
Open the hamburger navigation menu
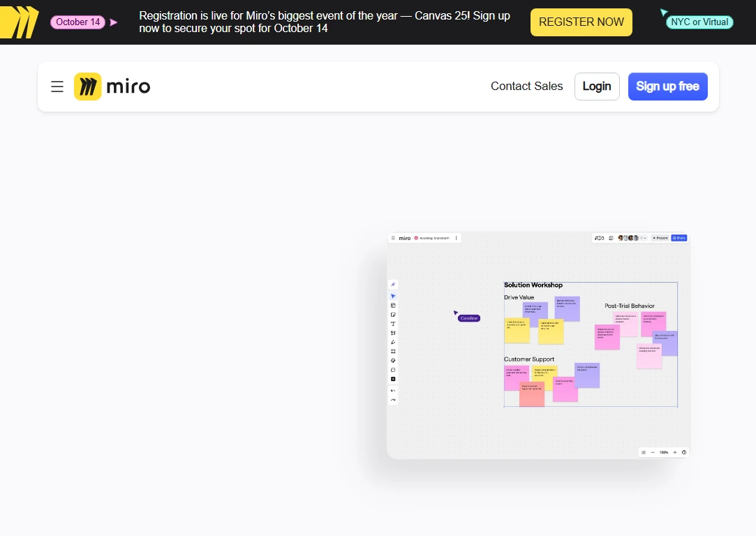[x=57, y=87]
